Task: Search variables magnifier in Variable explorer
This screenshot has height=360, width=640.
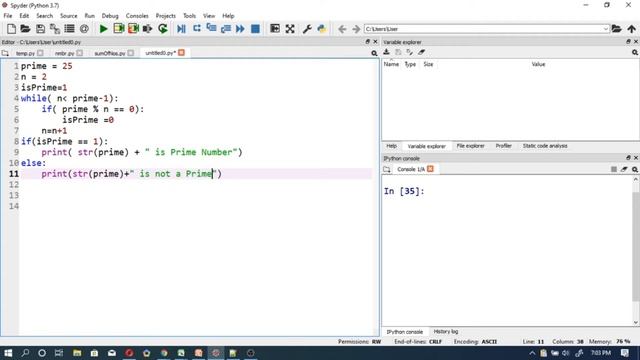Action: [635, 53]
